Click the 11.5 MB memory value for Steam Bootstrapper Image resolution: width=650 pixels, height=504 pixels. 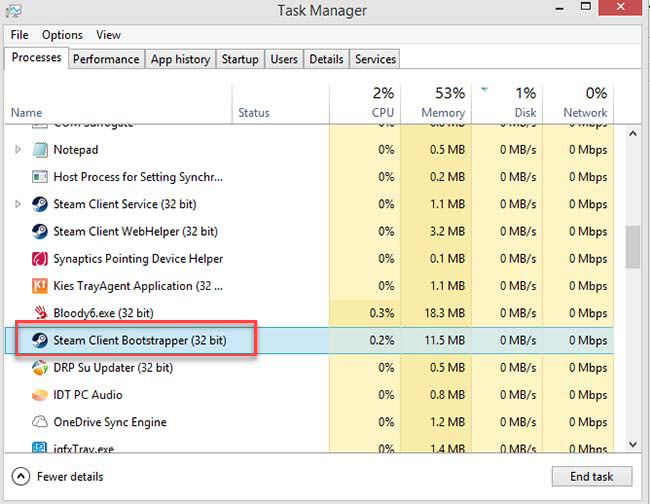click(444, 340)
